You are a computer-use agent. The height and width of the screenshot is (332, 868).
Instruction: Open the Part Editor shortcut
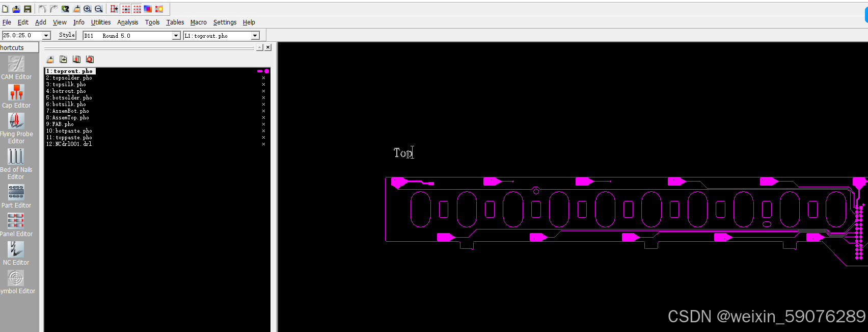click(x=16, y=196)
